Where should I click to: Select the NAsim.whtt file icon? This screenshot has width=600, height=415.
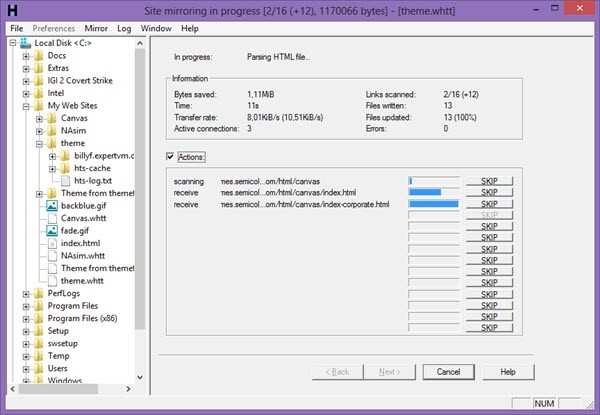(x=52, y=256)
